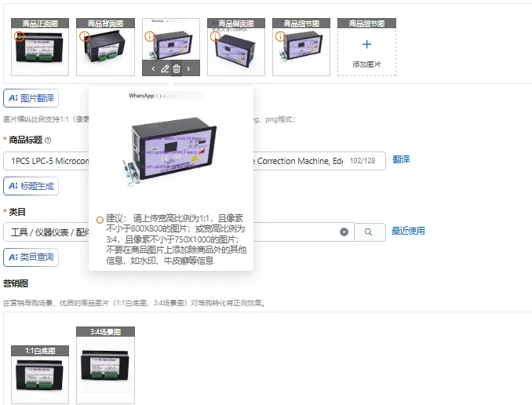The height and width of the screenshot is (405, 532).
Task: Click the 类目 field label
Action: 17,212
